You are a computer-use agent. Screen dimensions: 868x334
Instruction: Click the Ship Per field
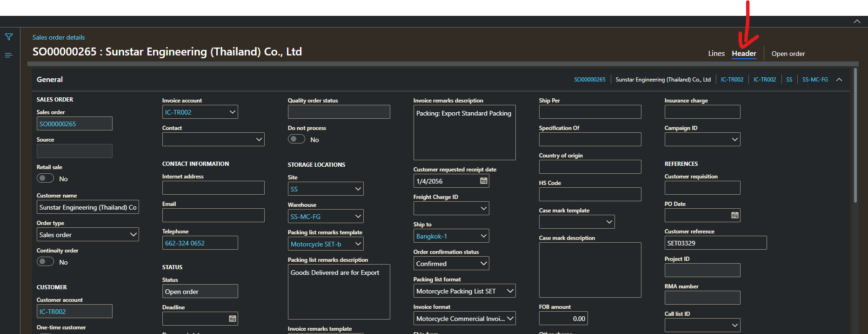click(x=590, y=112)
